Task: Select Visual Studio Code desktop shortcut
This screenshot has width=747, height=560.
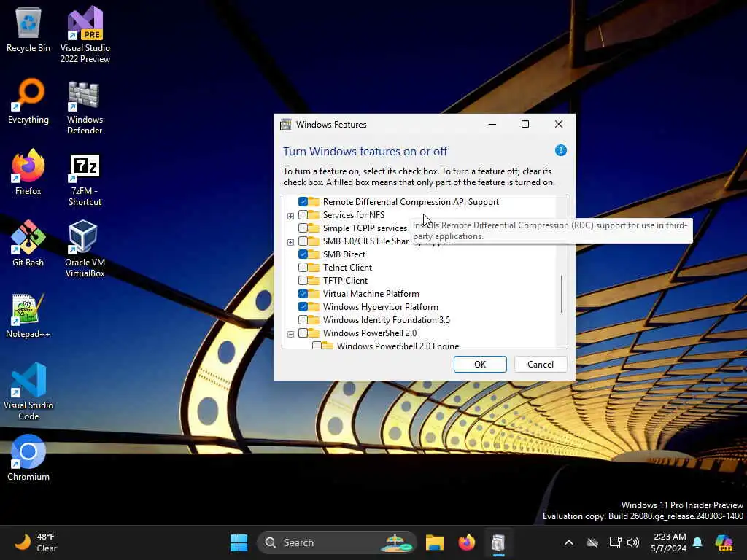Action: click(x=28, y=392)
